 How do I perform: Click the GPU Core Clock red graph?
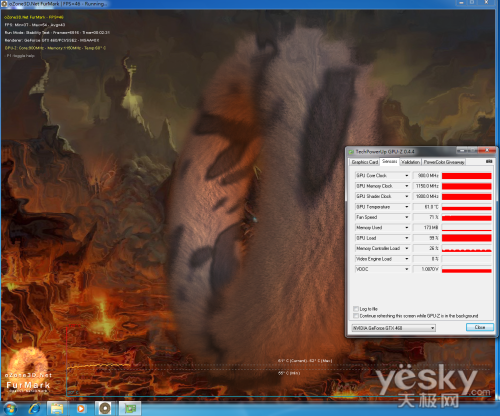coord(467,176)
